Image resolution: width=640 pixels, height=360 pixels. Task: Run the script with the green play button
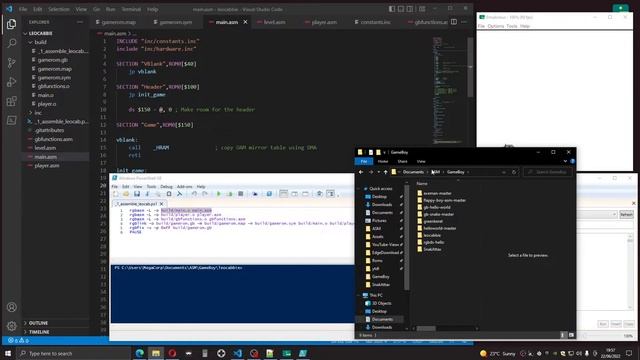tap(219, 194)
